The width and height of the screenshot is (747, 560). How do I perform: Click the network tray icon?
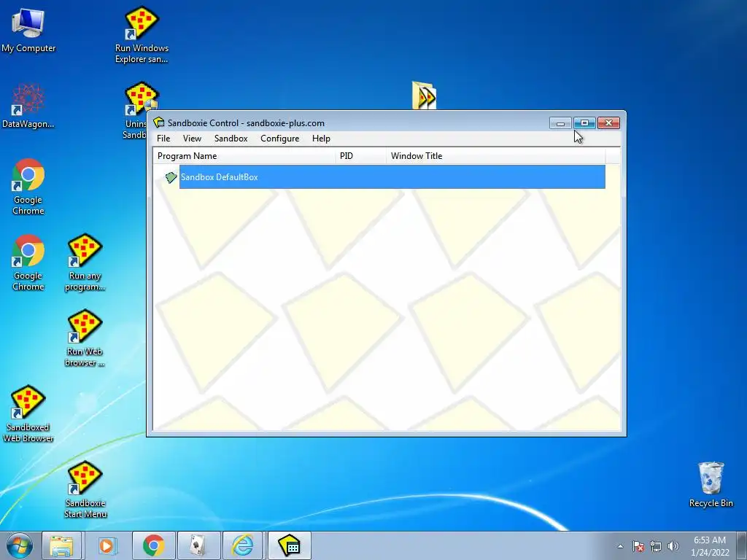[x=656, y=546]
